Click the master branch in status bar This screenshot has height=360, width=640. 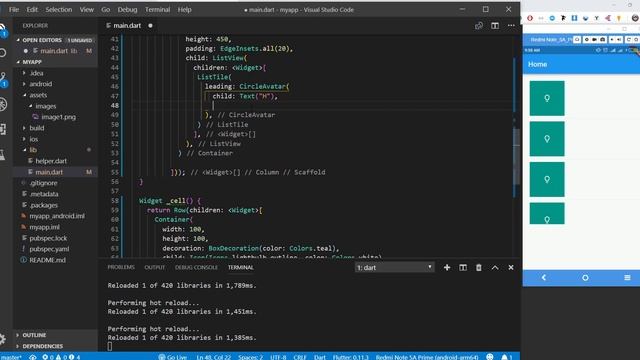(x=11, y=357)
